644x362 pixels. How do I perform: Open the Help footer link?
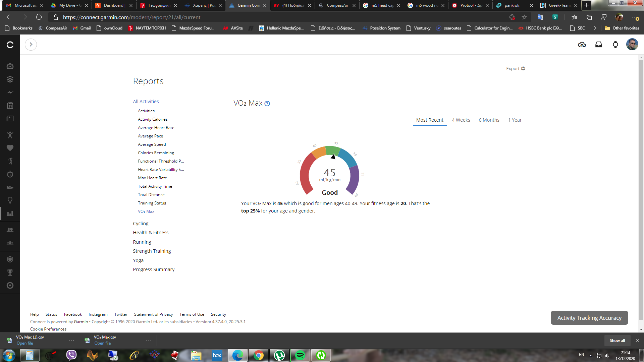coord(35,314)
